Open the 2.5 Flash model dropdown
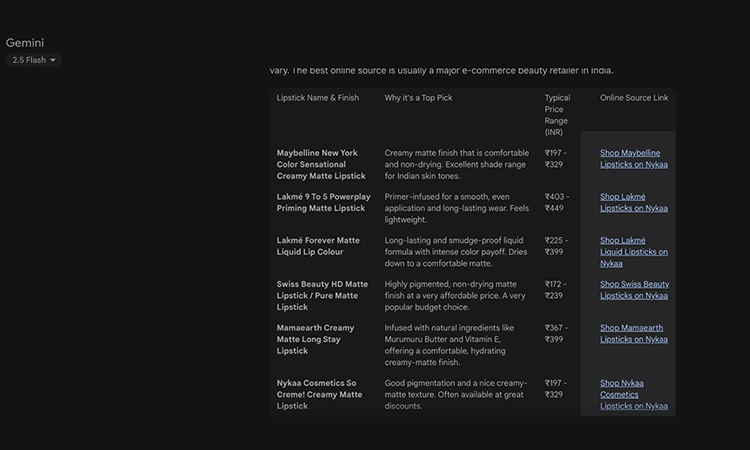The height and width of the screenshot is (450, 750). coord(35,60)
